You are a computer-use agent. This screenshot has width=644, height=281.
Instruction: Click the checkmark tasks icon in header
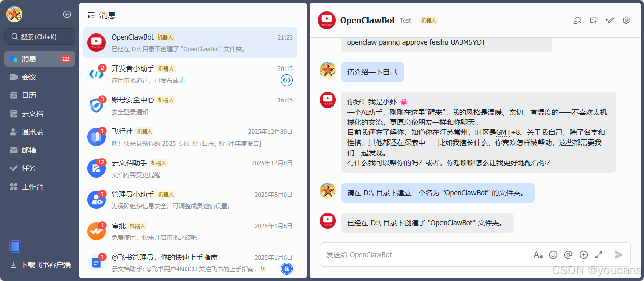610,20
